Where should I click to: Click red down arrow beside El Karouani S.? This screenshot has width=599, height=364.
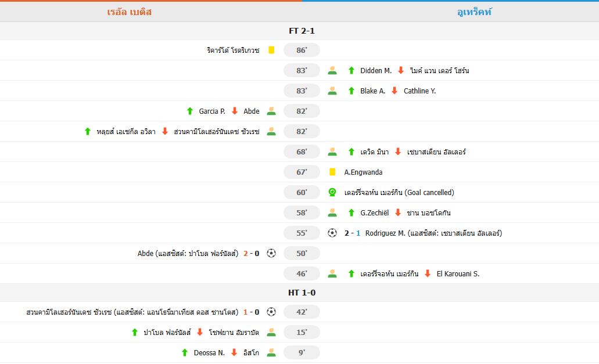click(x=428, y=273)
